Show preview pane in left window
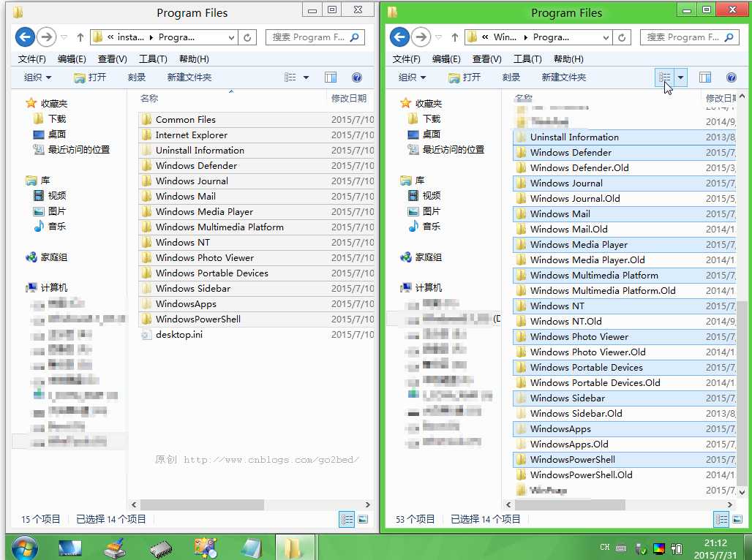Screen dimensions: 752x560 331,77
